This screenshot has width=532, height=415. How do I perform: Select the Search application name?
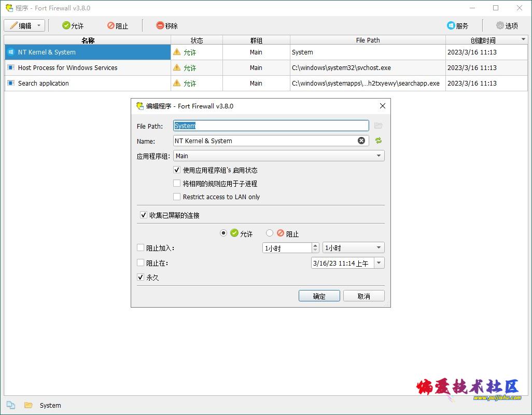(x=44, y=83)
